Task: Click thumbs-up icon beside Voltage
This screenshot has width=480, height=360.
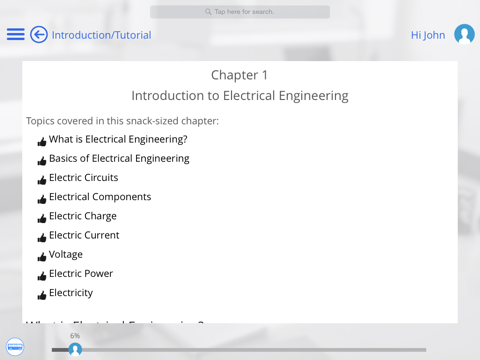Action: 42,257
